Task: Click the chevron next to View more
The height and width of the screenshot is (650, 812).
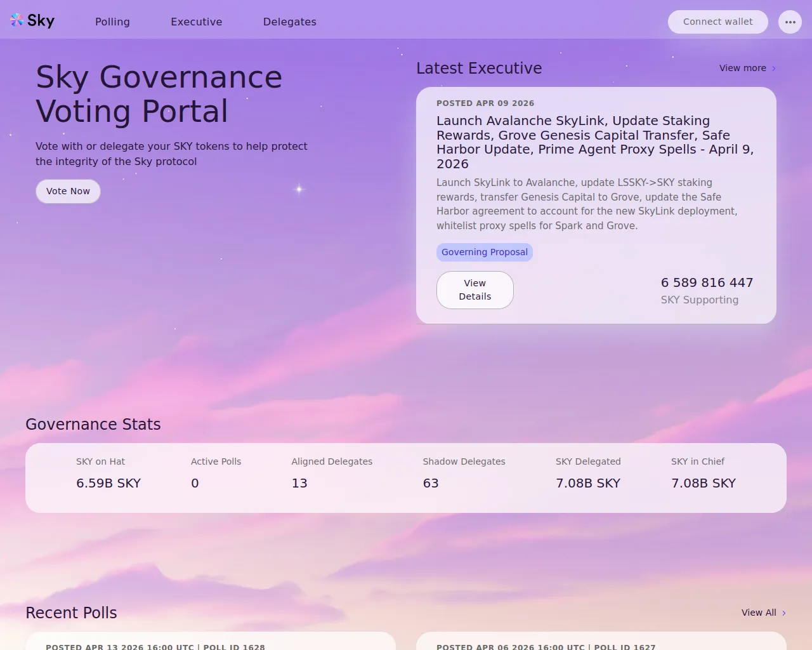Action: (x=774, y=69)
